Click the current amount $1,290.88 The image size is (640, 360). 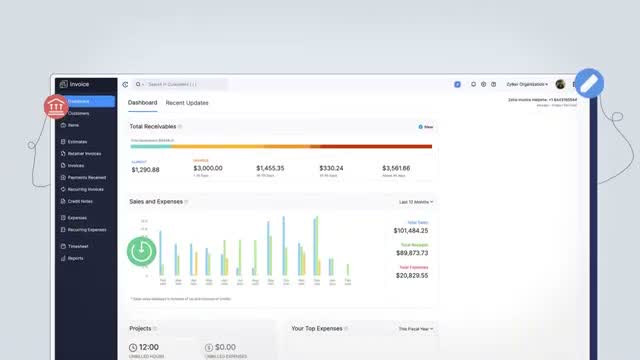click(x=145, y=170)
